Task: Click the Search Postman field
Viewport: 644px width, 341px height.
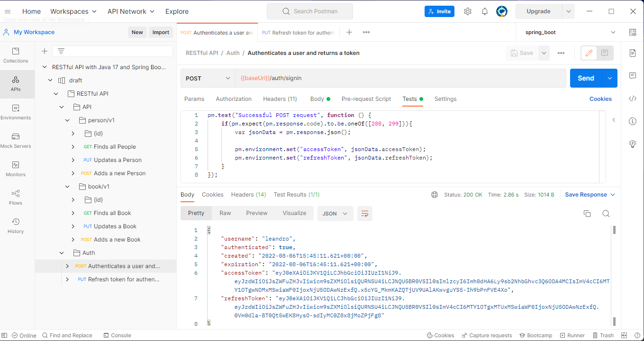Action: [310, 11]
